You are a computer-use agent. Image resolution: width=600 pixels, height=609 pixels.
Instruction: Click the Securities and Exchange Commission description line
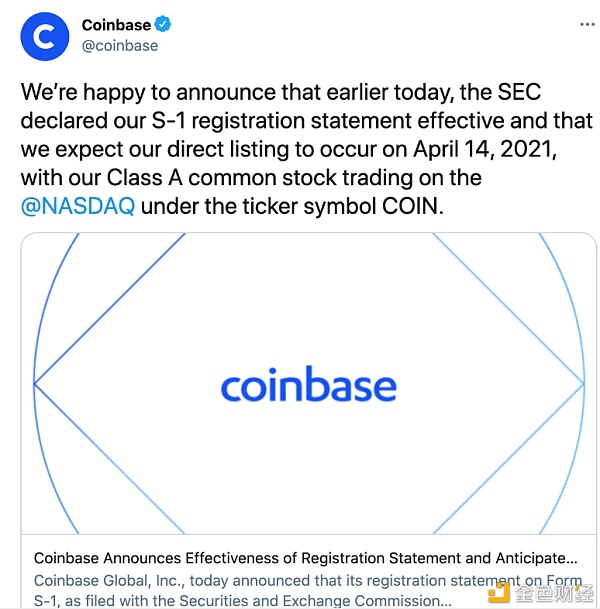243,600
